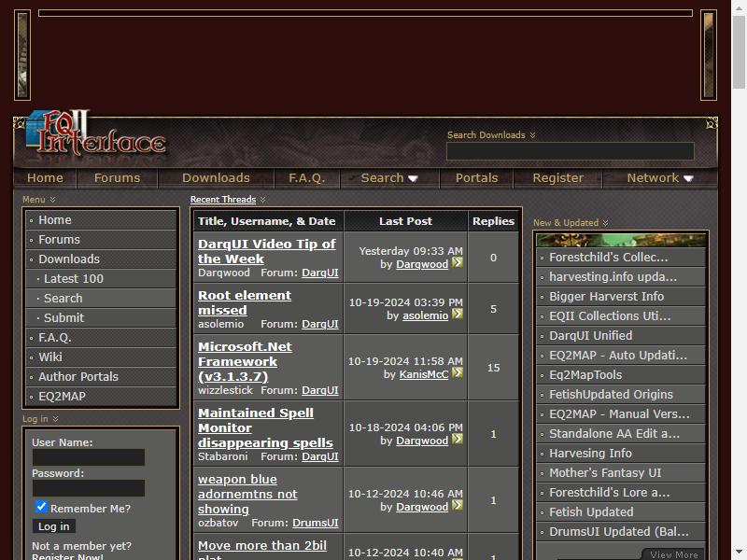Open F.A.Q. in the top navigation bar
Screen dimensions: 747x560
[307, 178]
